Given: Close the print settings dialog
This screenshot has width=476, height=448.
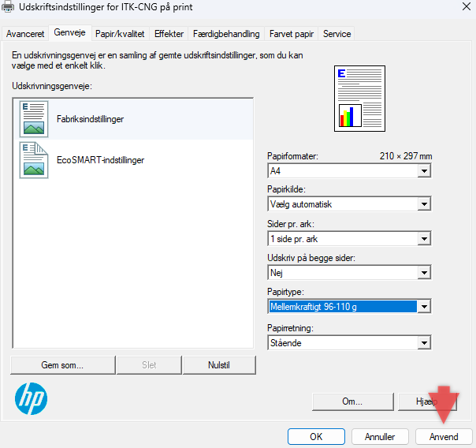Looking at the screenshot, I should (x=467, y=6).
